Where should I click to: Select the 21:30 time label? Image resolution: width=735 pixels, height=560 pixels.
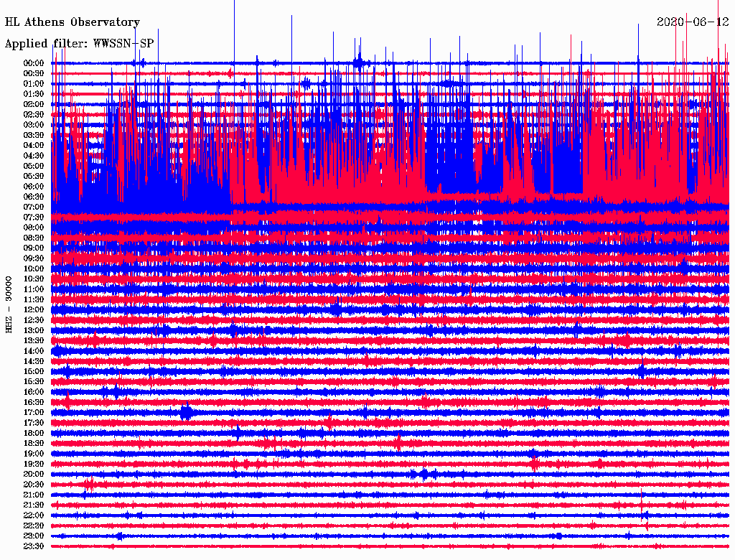[34, 505]
